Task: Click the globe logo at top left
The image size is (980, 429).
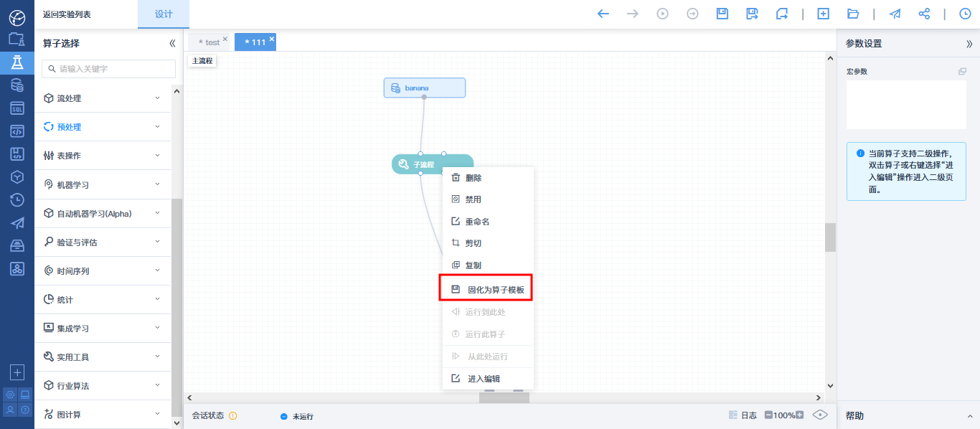Action: click(17, 17)
